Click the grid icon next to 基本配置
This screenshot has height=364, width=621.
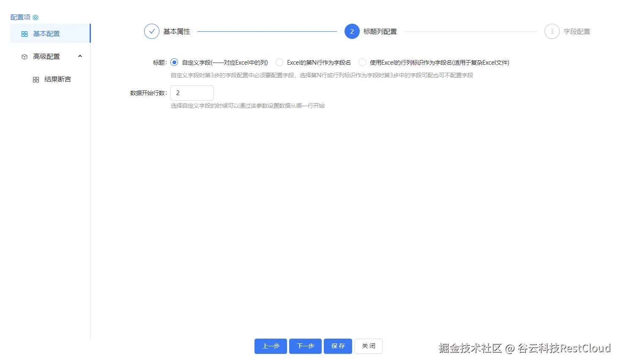(x=25, y=33)
